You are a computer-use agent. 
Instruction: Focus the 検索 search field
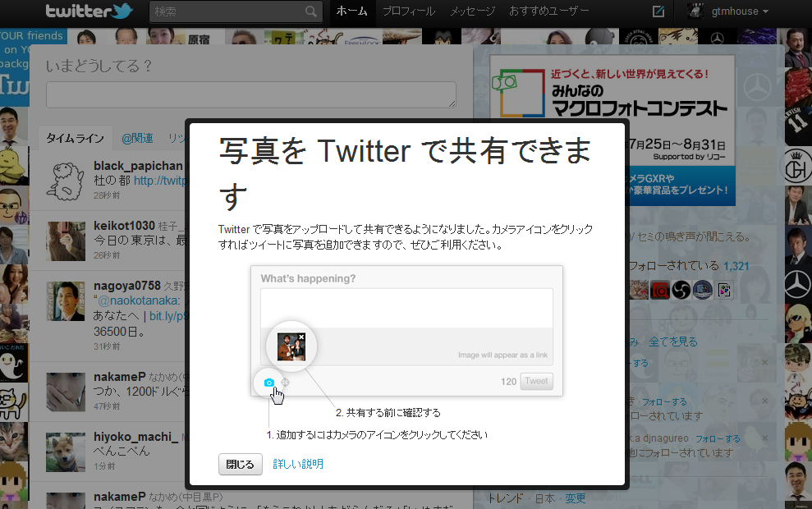pos(236,11)
